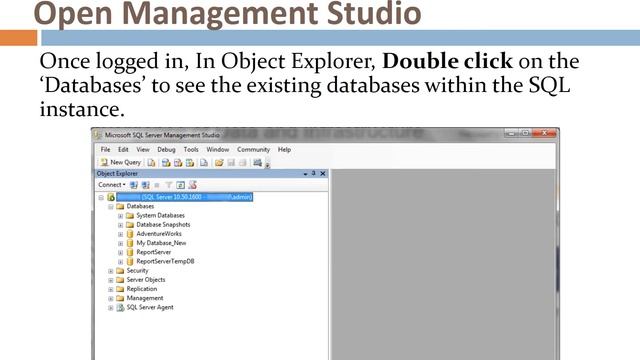The width and height of the screenshot is (640, 360).
Task: Open the Debug menu
Action: coord(166,149)
